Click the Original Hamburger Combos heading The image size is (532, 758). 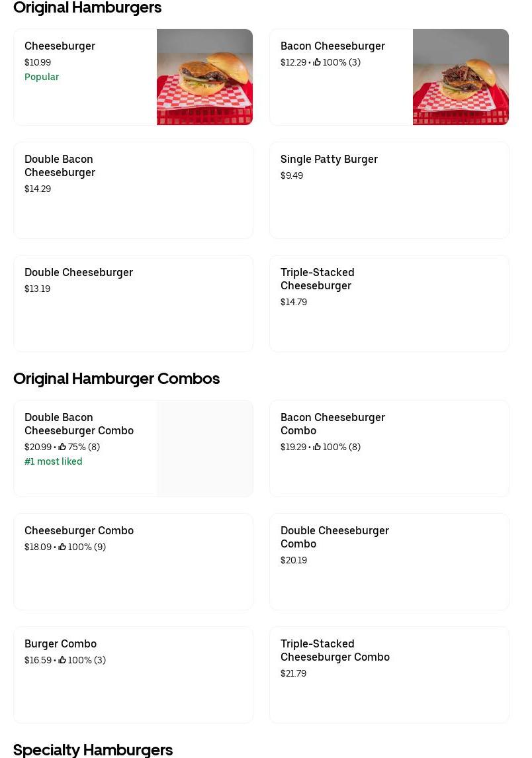click(116, 378)
